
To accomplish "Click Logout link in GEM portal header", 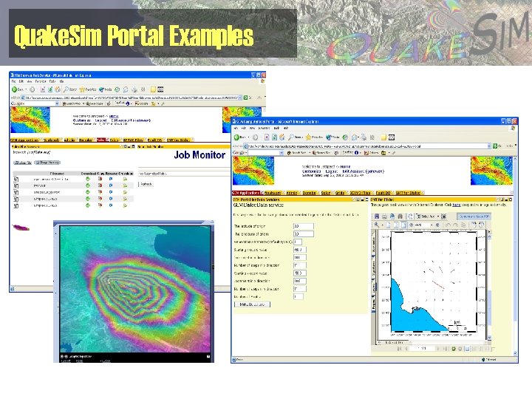I will click(332, 171).
